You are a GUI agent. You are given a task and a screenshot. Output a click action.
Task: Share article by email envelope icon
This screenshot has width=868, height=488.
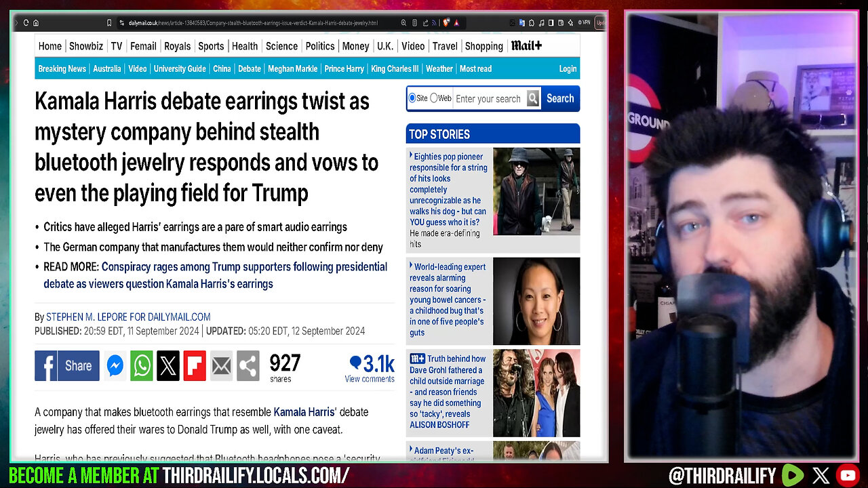tap(221, 366)
